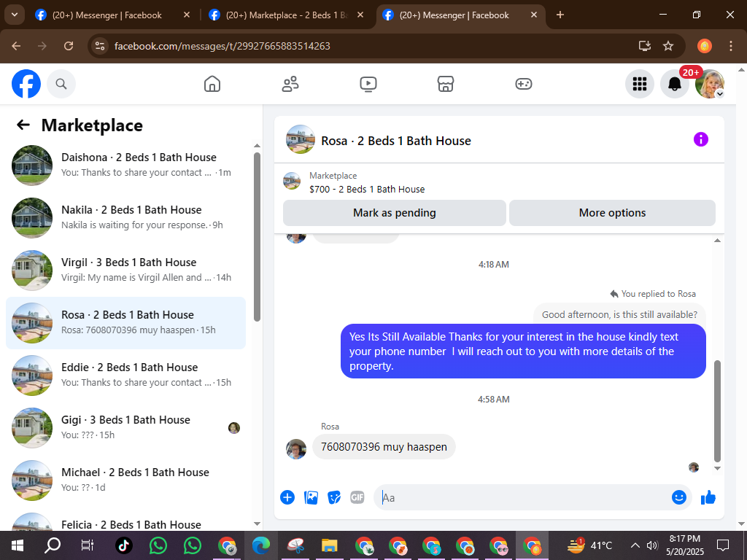Open the tab search dropdown arrow
The width and height of the screenshot is (747, 560).
click(x=15, y=15)
